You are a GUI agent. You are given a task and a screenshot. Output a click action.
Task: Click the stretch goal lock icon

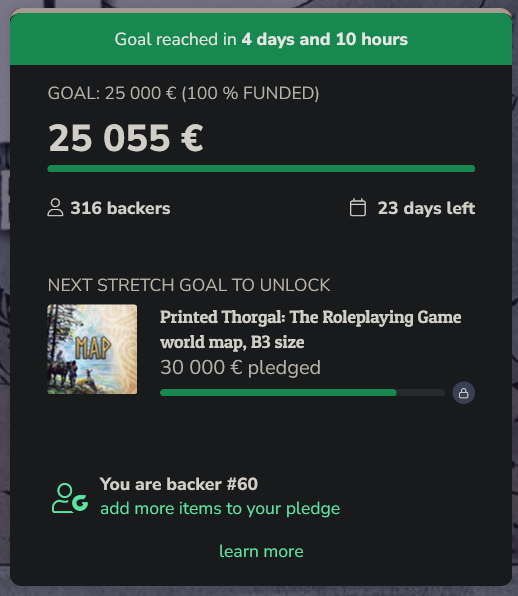pos(463,393)
